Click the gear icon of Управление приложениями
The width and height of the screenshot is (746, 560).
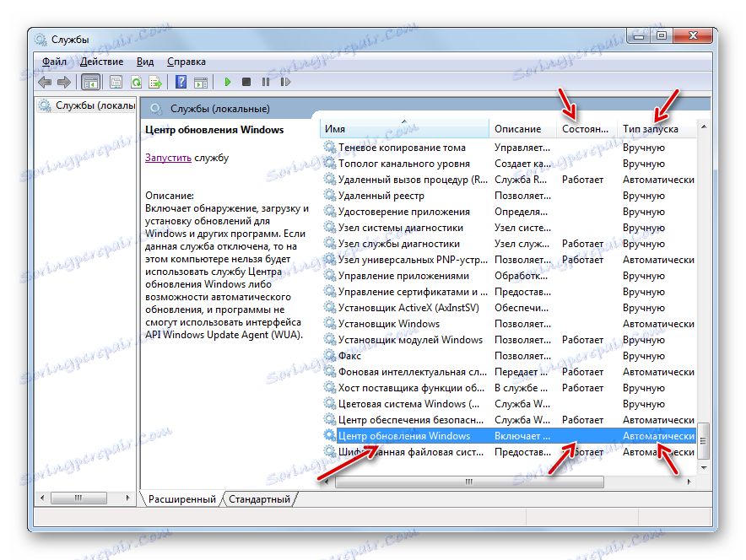(329, 275)
